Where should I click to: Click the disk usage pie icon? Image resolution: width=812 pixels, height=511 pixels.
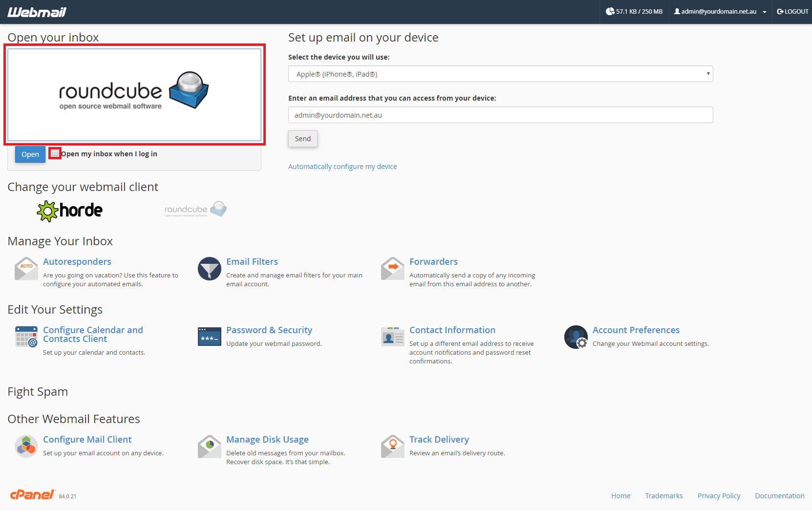[610, 11]
